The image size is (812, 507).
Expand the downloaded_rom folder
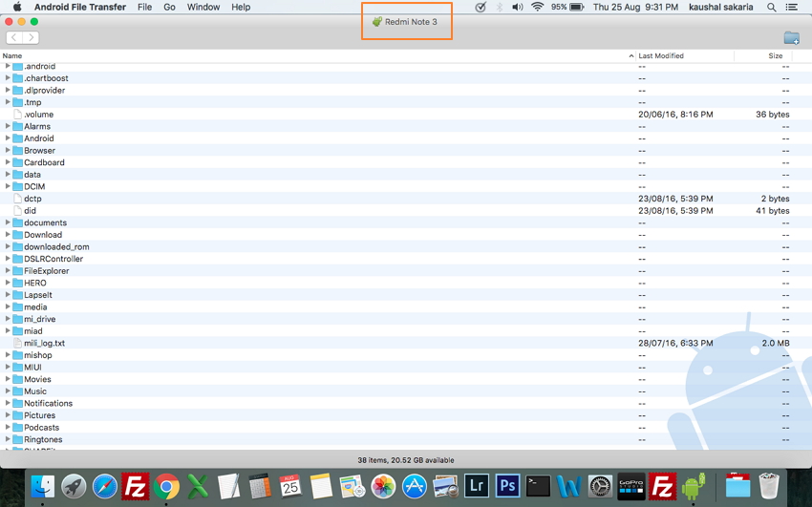point(8,246)
